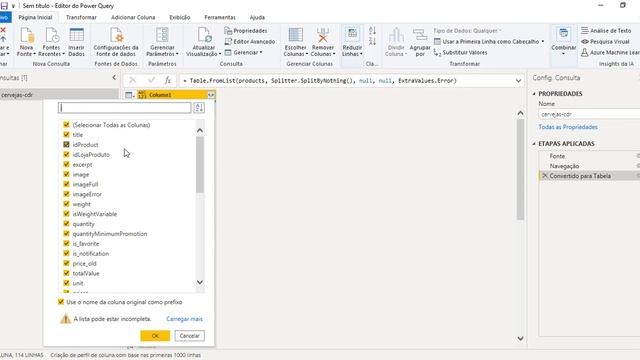Toggle Selecionar Todas as Colunas checkbox
Viewport: 640px width, 360px height.
point(67,124)
